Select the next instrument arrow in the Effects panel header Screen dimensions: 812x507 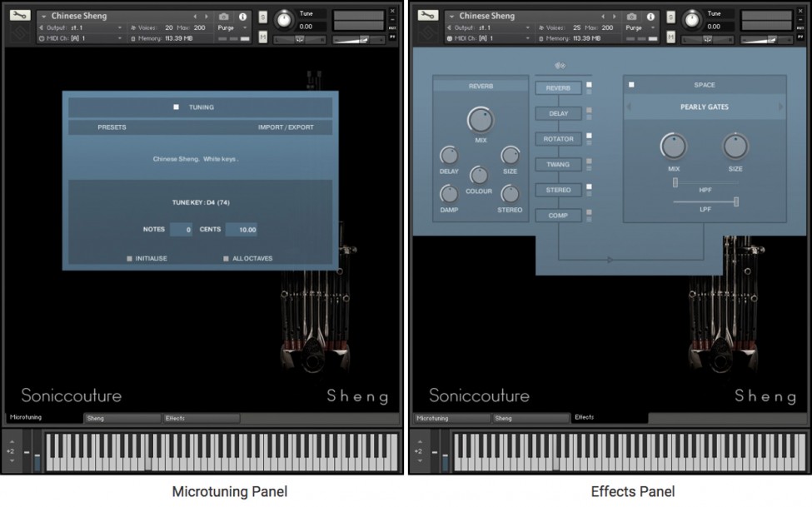(615, 16)
